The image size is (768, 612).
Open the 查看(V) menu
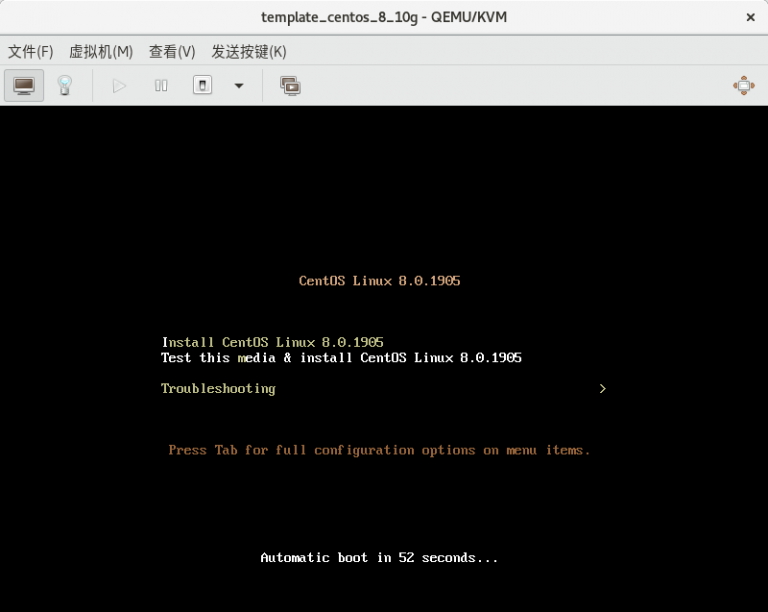click(x=172, y=51)
